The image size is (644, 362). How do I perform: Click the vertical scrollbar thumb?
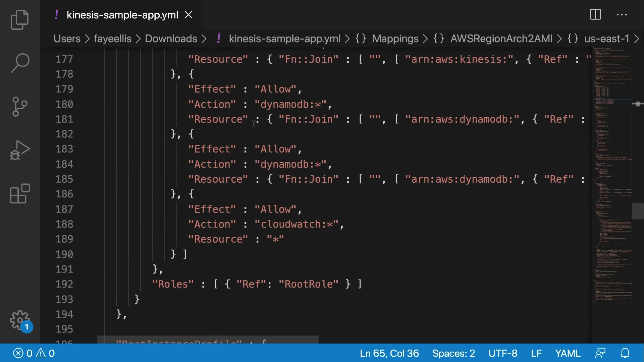637,211
